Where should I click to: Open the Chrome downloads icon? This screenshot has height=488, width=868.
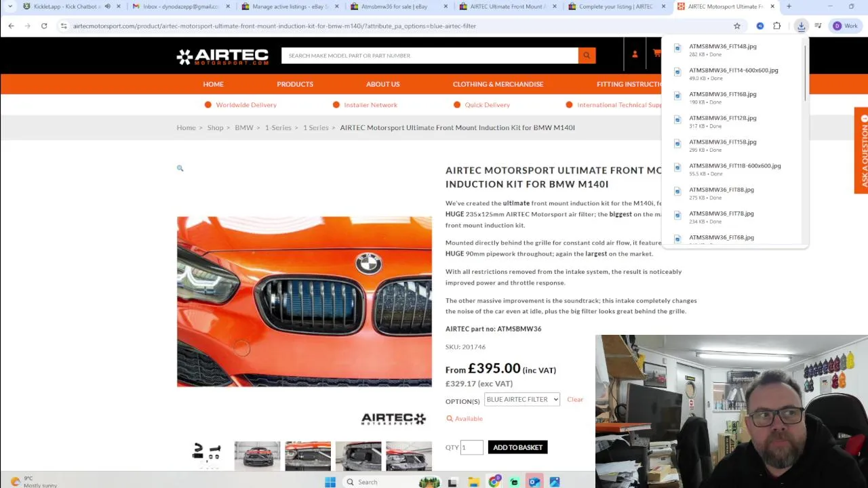801,26
